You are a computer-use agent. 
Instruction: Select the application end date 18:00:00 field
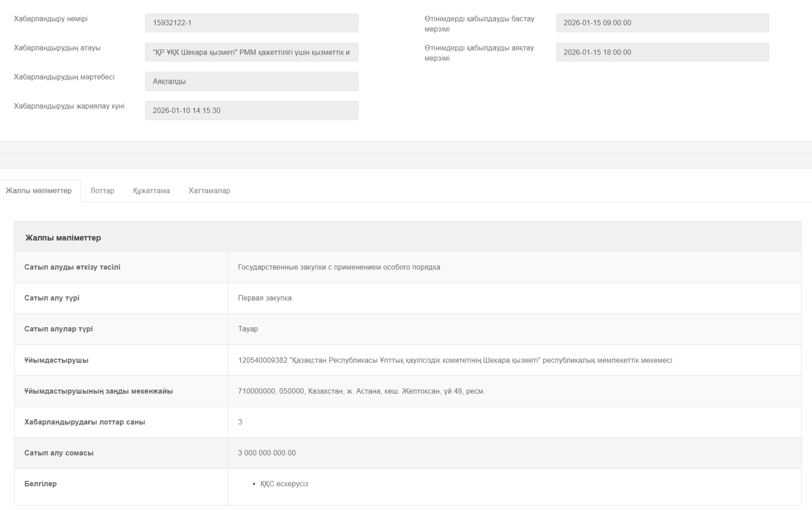[662, 52]
